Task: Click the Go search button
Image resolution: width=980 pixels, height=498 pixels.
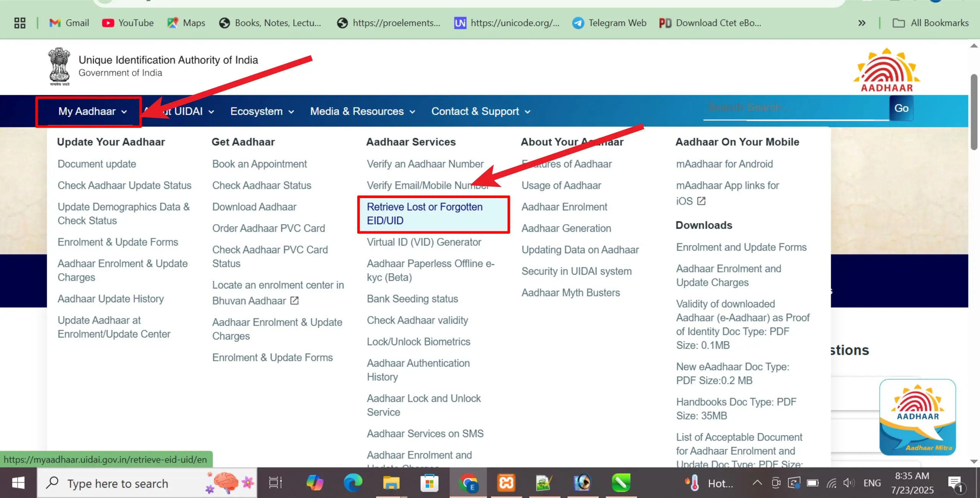Action: click(x=902, y=108)
